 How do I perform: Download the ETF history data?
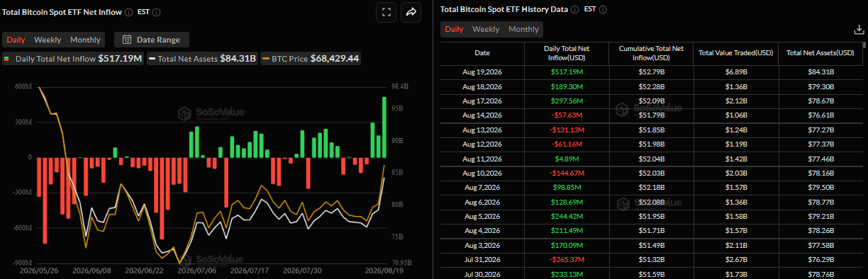(859, 30)
